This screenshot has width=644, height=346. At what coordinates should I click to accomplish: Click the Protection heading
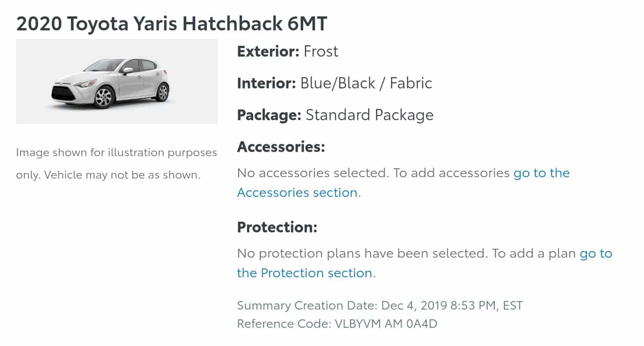tap(277, 227)
